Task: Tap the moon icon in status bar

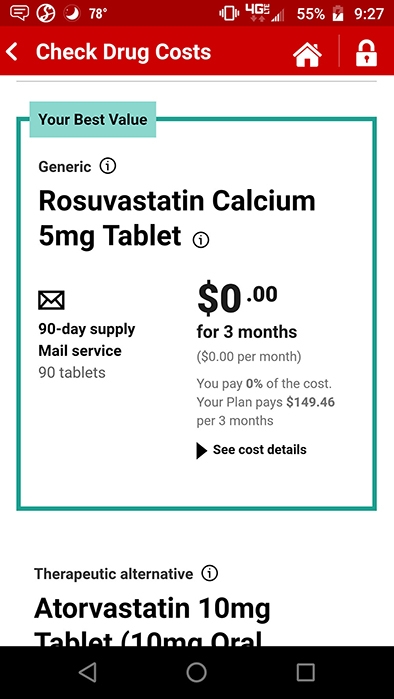Action: pos(72,13)
